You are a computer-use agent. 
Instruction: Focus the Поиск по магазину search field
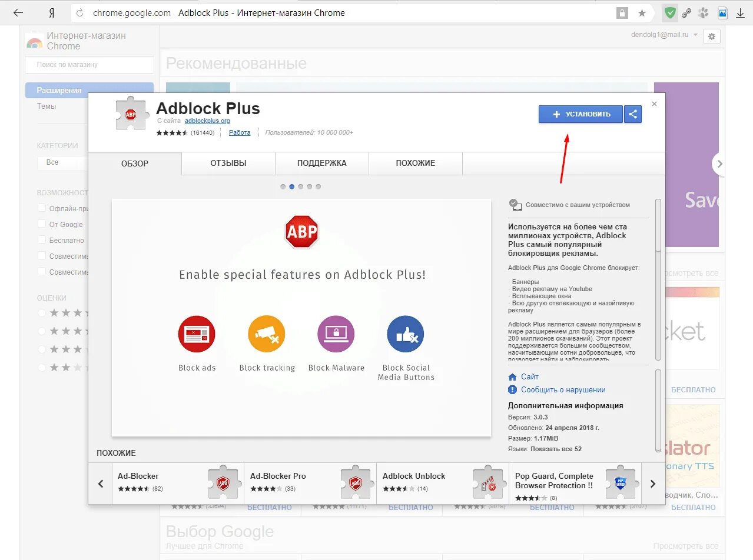click(x=89, y=65)
